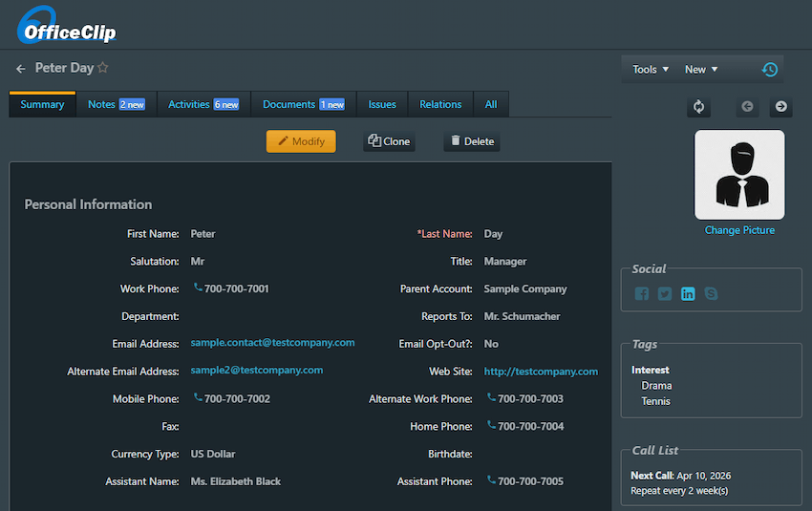Click the Clone button
Screen dimensions: 812x511
pos(389,141)
